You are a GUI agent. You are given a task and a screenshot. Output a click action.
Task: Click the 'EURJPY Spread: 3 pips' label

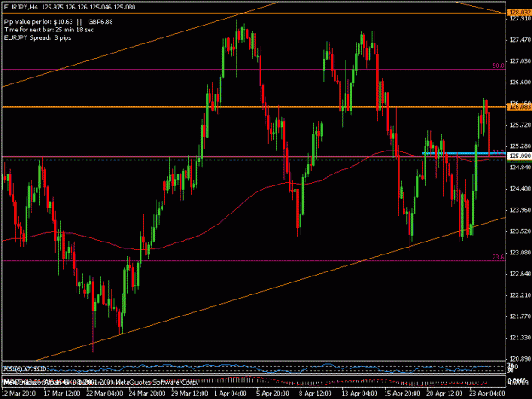pyautogui.click(x=37, y=37)
